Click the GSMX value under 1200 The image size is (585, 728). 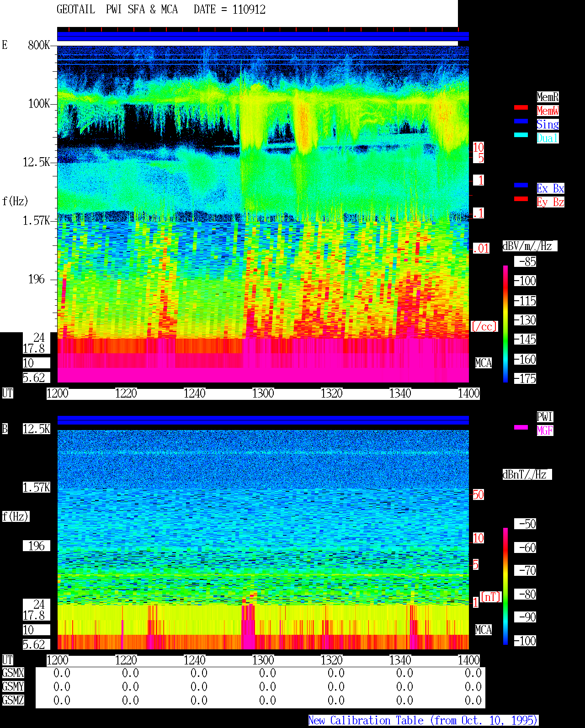point(62,673)
